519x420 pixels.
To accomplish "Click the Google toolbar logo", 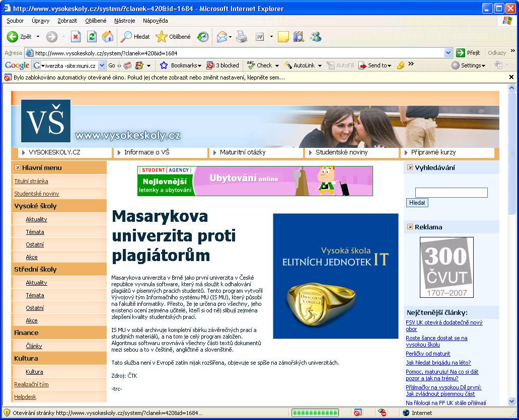I will click(x=17, y=65).
